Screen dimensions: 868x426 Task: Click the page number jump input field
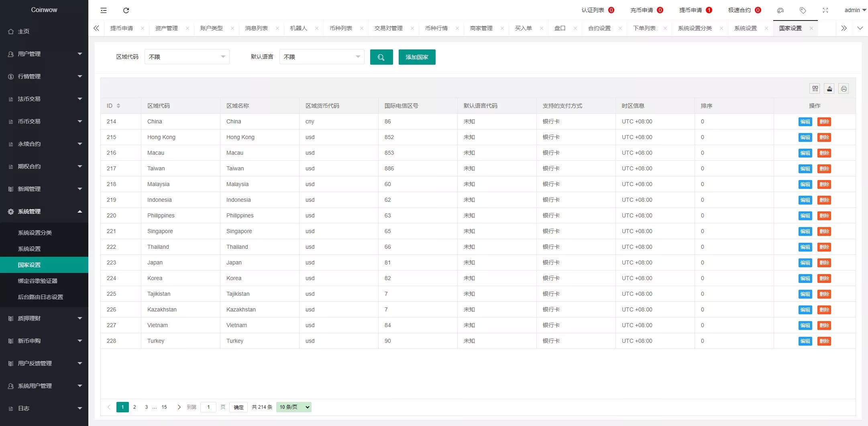[208, 407]
